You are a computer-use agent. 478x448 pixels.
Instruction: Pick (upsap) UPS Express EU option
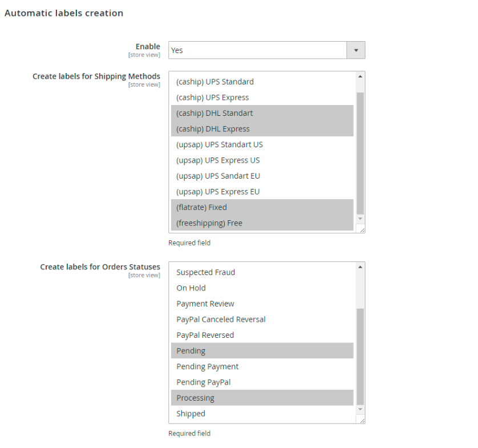coord(218,192)
